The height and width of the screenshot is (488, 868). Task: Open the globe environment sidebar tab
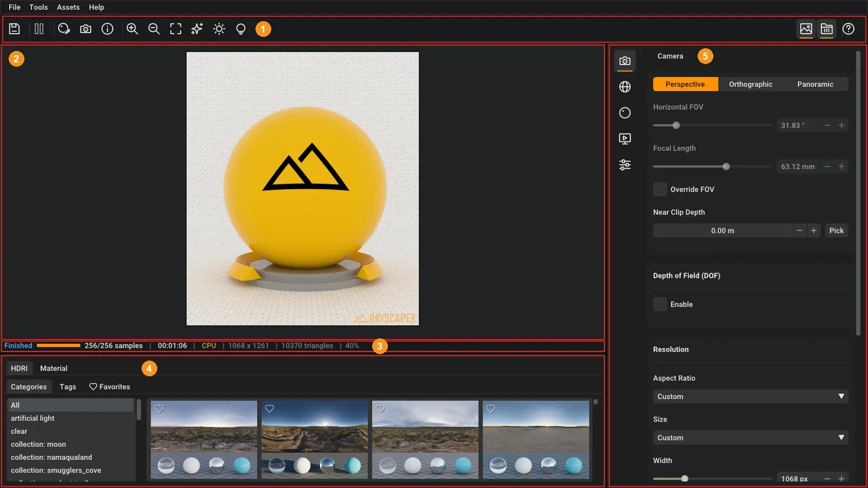coord(625,87)
